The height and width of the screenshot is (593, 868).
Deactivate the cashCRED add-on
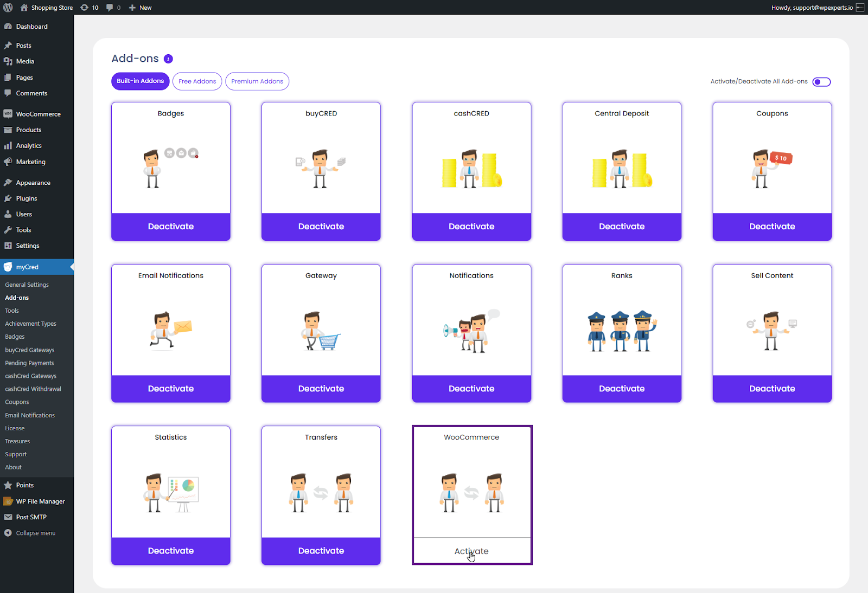471,227
